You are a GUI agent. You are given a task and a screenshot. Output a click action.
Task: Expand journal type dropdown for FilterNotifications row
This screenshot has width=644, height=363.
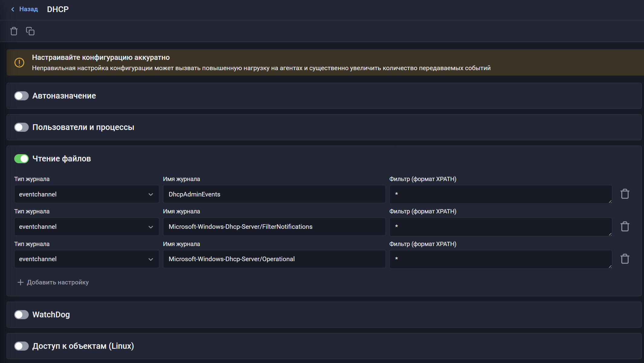[x=86, y=227]
